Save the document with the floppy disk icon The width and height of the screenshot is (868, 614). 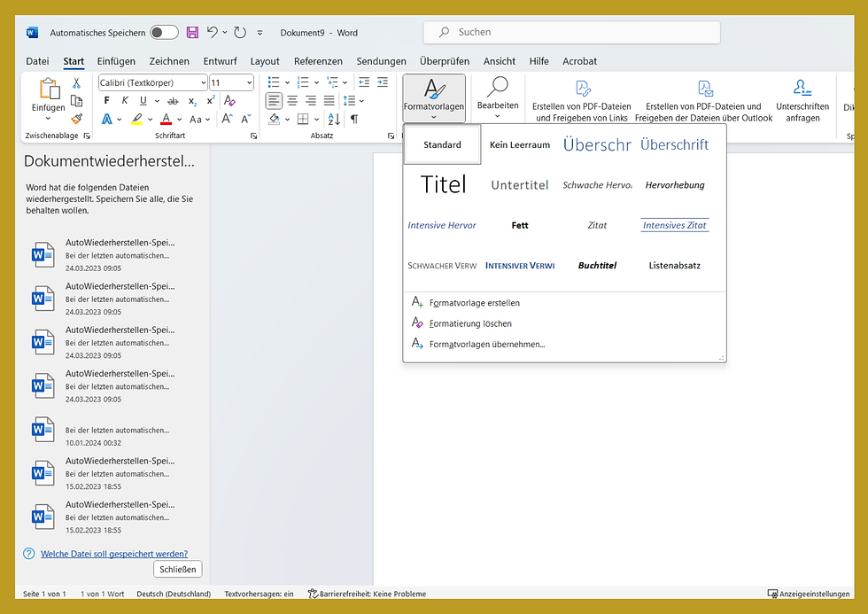(192, 32)
